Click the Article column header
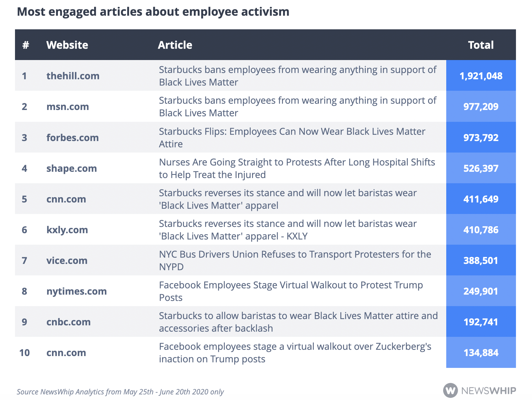Screen dimensions: 532x400 (175, 45)
